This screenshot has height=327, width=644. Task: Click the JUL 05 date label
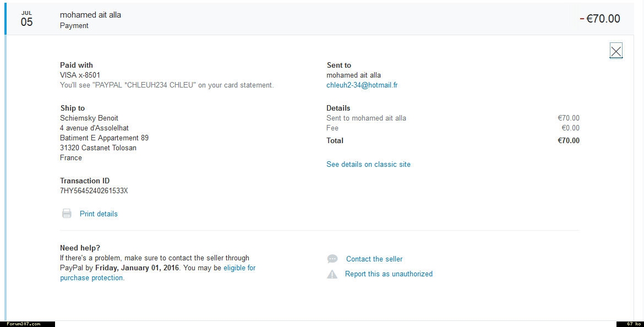tap(26, 19)
